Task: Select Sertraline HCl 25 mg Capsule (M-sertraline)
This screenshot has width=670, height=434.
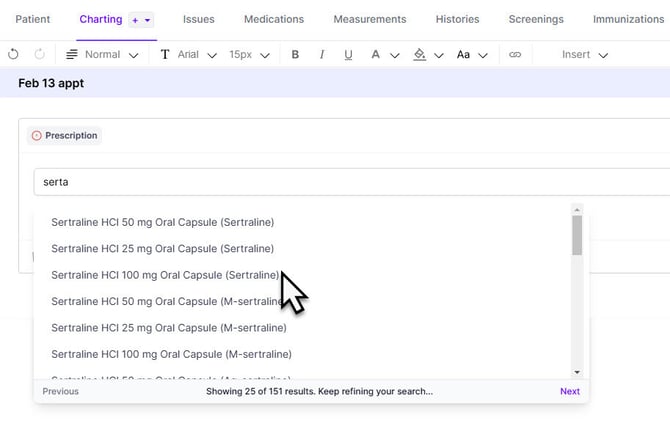Action: (x=169, y=328)
